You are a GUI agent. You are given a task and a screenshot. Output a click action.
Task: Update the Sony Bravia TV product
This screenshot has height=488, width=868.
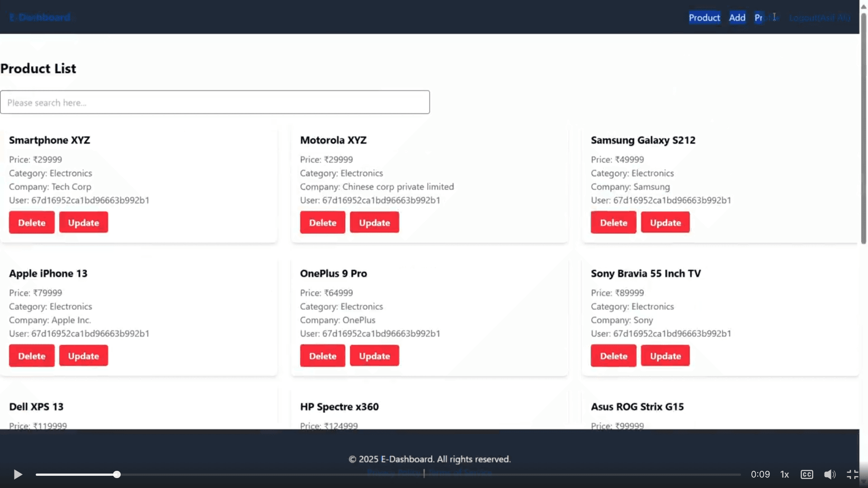pos(665,356)
